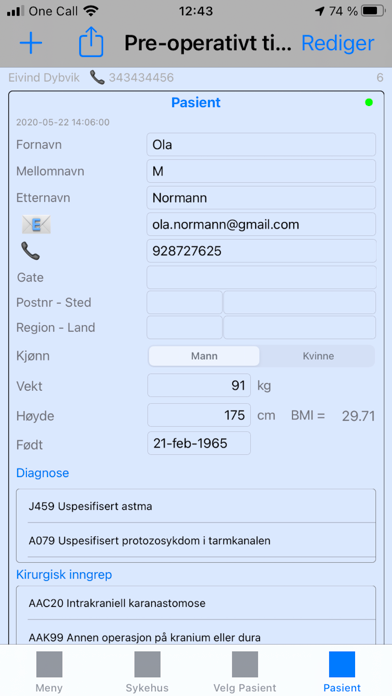
Task: Select AAC20 Intrakraniell karanastomose row
Action: (196, 603)
